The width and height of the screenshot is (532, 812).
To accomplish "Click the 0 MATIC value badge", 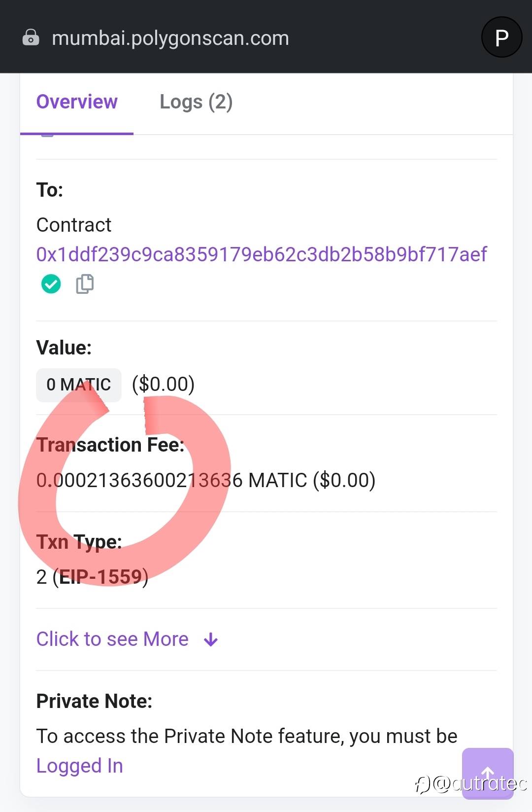I will pyautogui.click(x=79, y=385).
